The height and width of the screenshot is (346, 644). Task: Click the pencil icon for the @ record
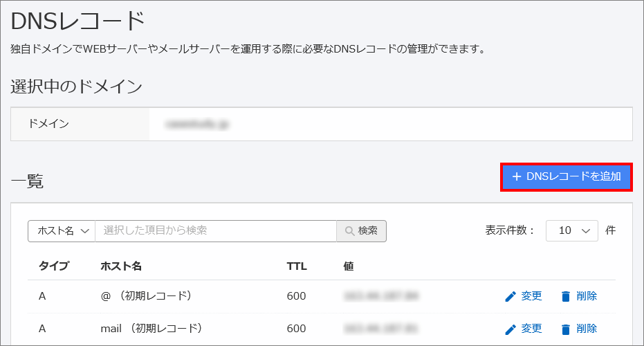510,296
